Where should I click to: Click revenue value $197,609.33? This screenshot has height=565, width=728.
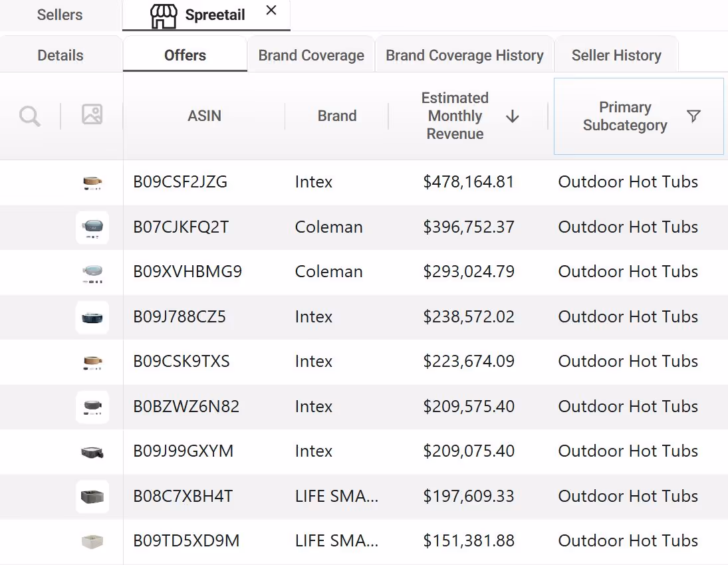click(x=469, y=497)
